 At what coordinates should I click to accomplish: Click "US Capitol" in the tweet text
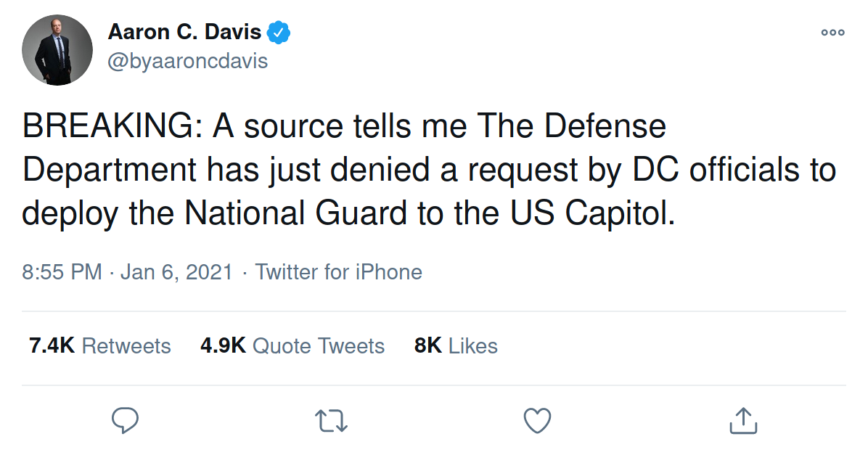589,213
